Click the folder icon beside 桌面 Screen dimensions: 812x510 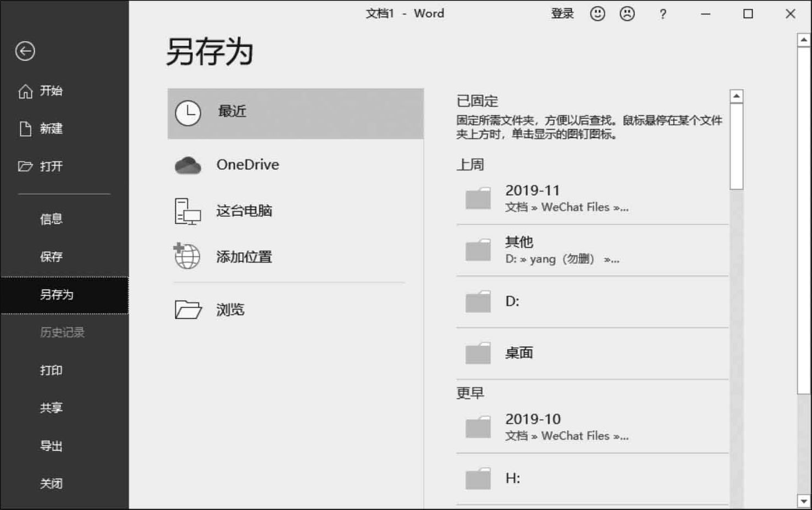pos(478,353)
